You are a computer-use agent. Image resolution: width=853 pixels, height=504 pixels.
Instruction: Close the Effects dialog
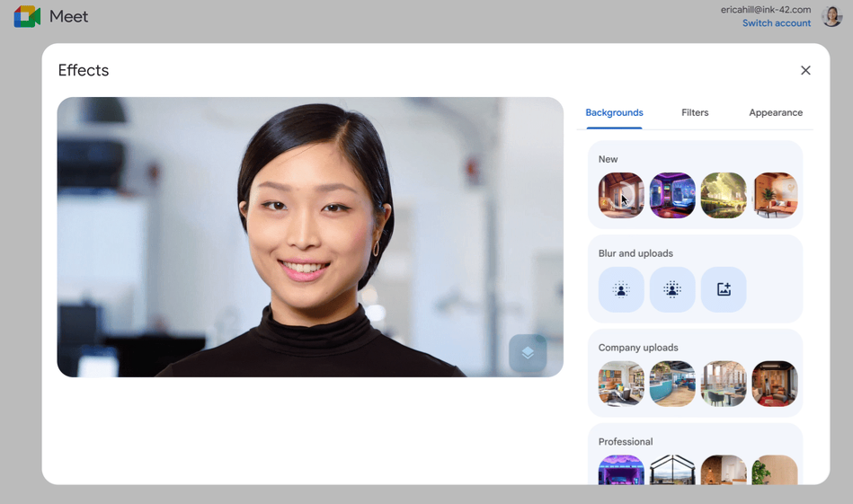805,70
